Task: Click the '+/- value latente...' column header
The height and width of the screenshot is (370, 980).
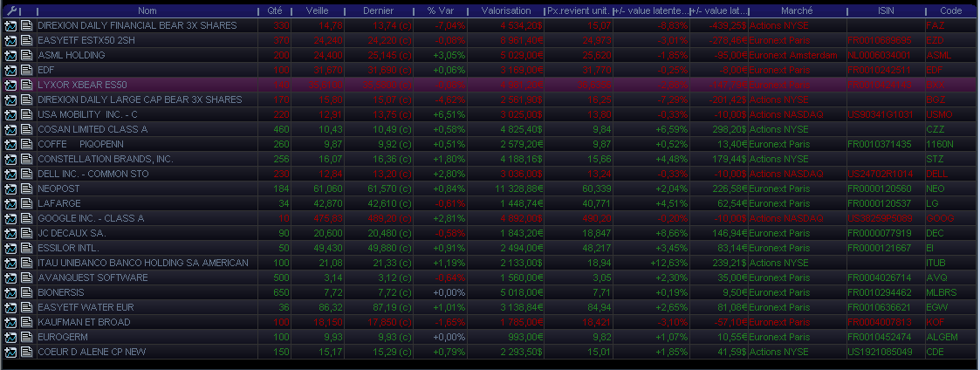Action: 652,11
